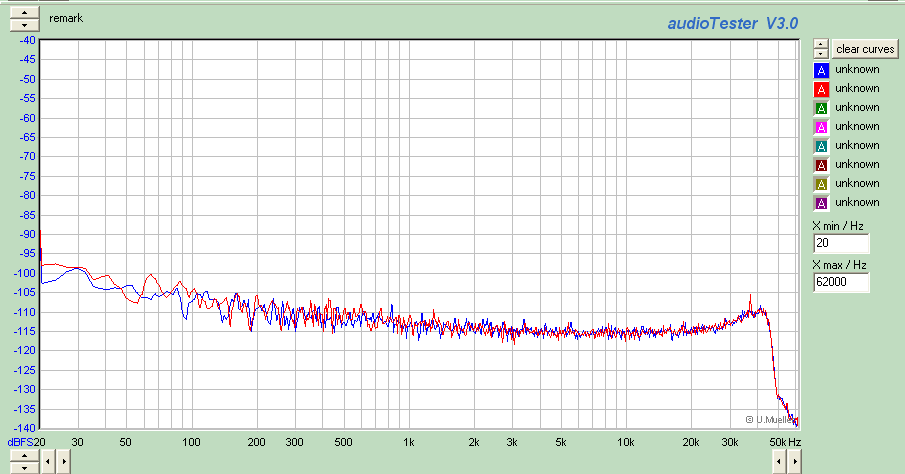The height and width of the screenshot is (474, 905).
Task: Click the X min / Hz input field
Action: click(x=841, y=243)
